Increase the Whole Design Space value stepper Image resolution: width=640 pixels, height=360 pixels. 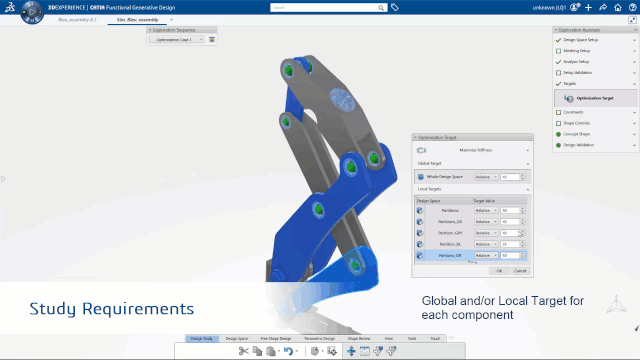[522, 176]
